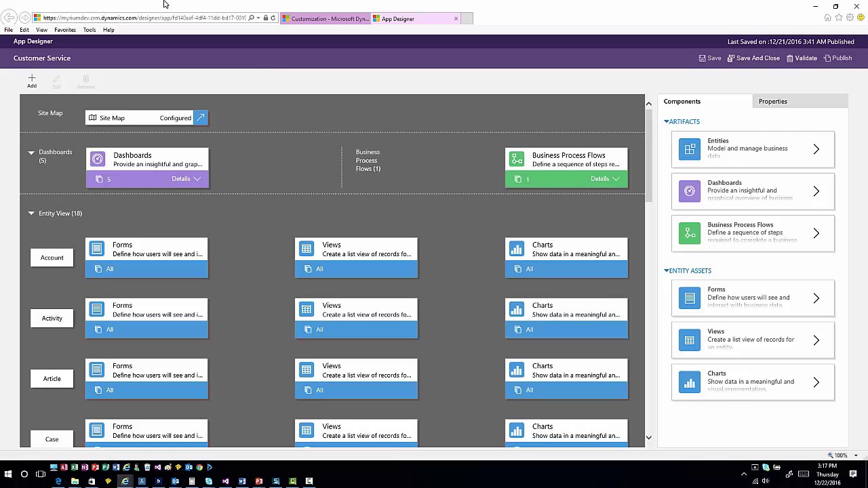Viewport: 868px width, 488px height.
Task: Click Activity Charts bar icon
Action: (517, 310)
